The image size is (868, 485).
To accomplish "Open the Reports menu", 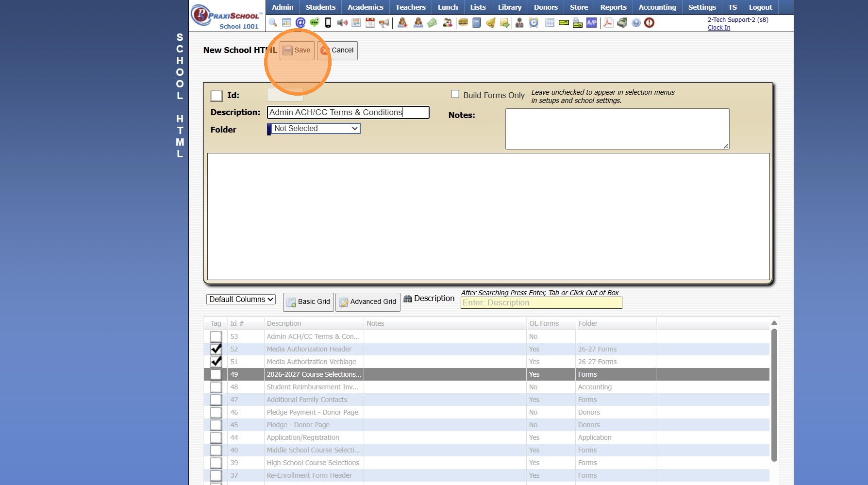I will point(613,7).
